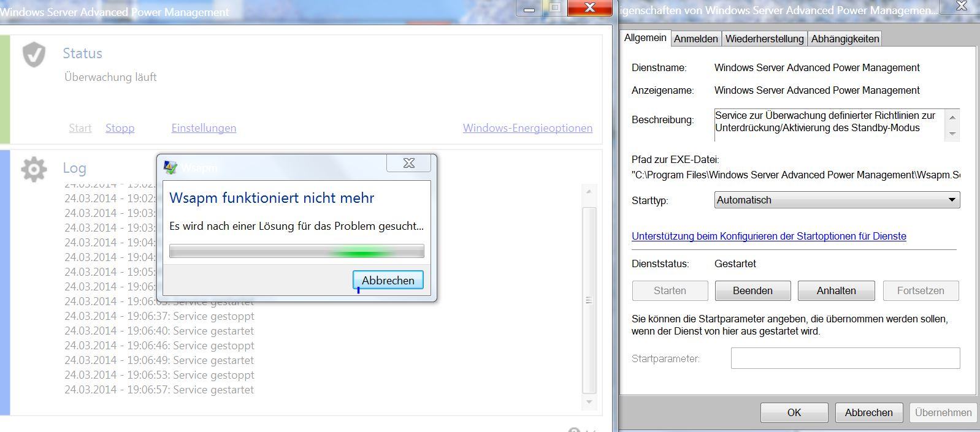Click the Beschreibung text box
The width and height of the screenshot is (980, 432).
830,124
